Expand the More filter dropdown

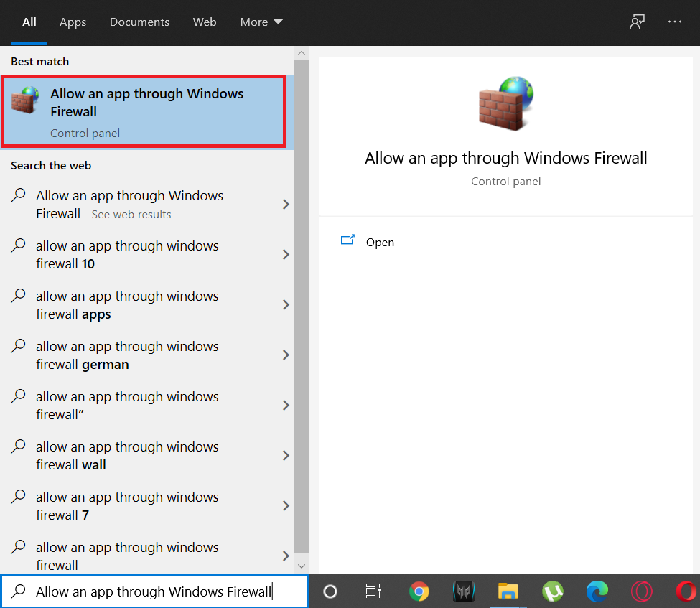(261, 22)
